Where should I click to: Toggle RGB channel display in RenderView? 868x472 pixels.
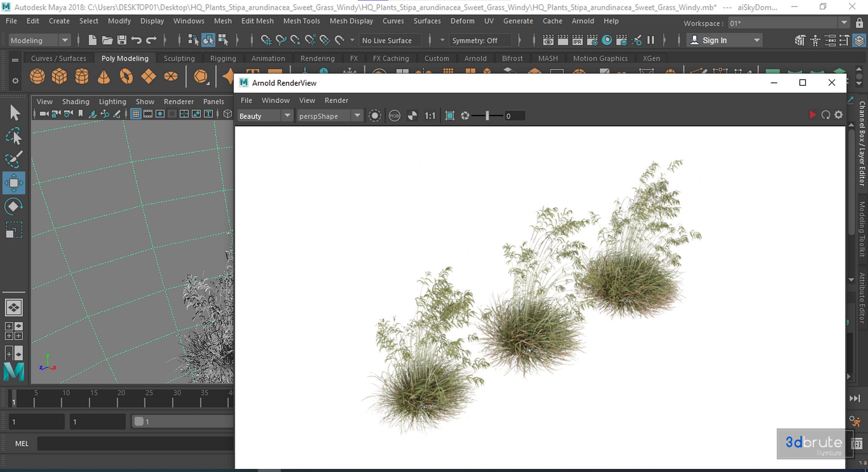pyautogui.click(x=394, y=116)
